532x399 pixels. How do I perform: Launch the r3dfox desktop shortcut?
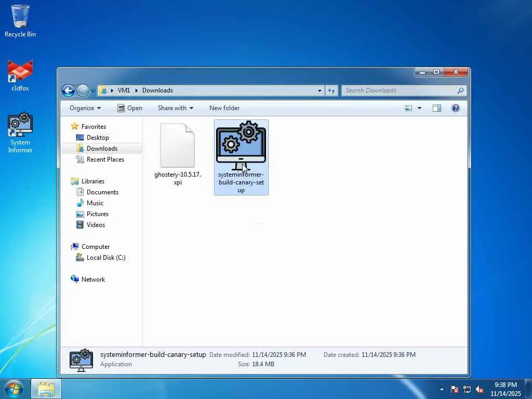coord(20,75)
